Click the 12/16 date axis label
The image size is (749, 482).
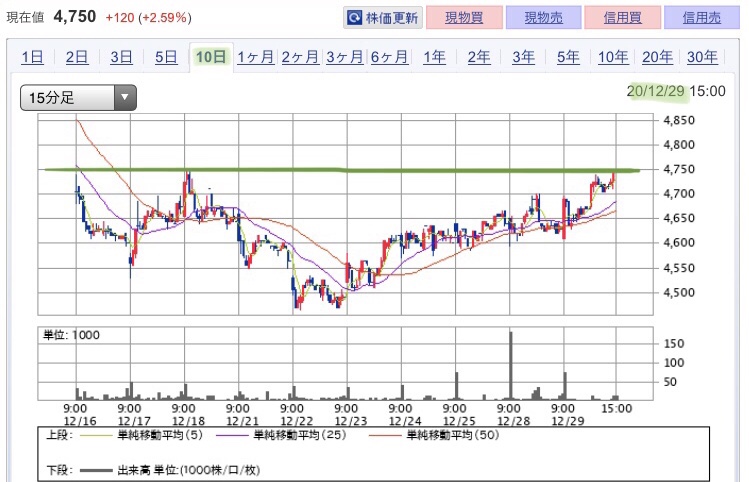click(x=80, y=422)
